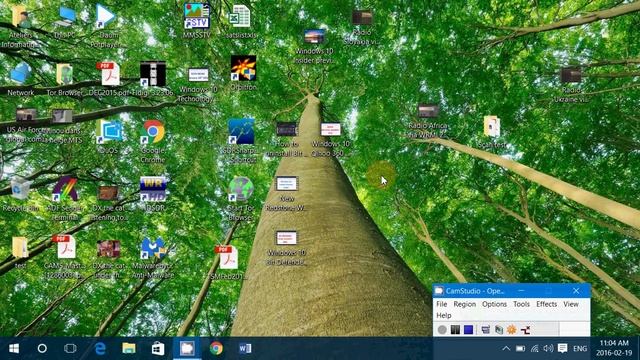Image resolution: width=640 pixels, height=360 pixels.
Task: Select the Recycle Bin desktop icon
Action: click(x=20, y=194)
